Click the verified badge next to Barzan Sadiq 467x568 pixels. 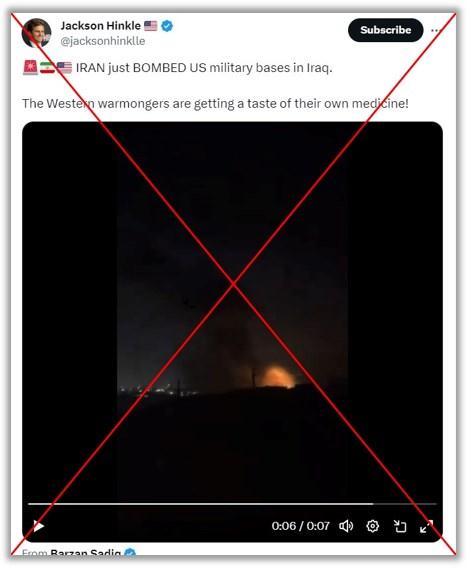(x=130, y=553)
